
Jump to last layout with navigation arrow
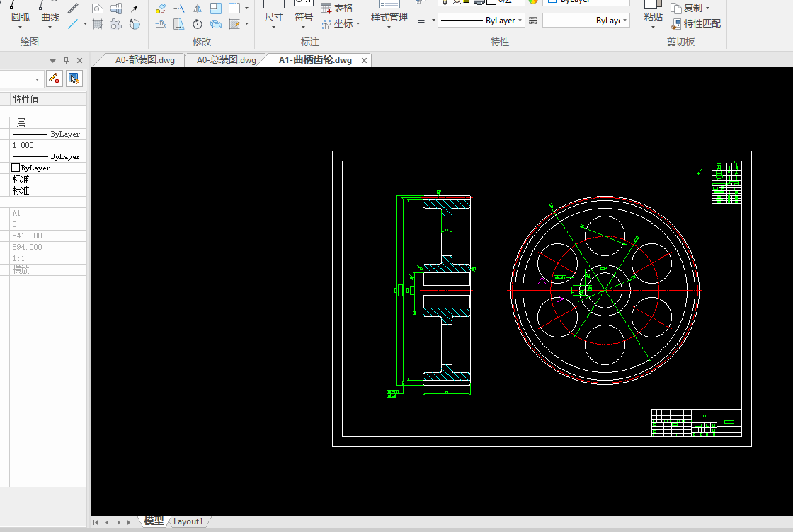(x=130, y=522)
